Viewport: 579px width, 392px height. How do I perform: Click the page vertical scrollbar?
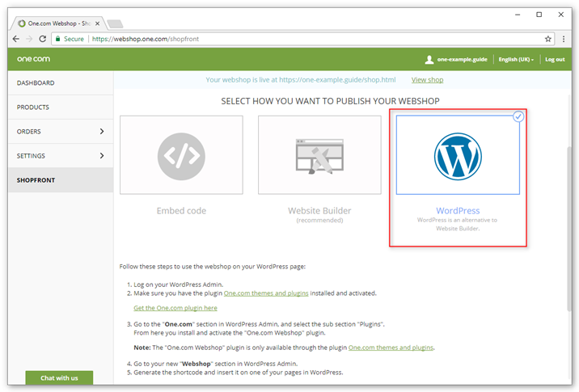click(x=569, y=229)
